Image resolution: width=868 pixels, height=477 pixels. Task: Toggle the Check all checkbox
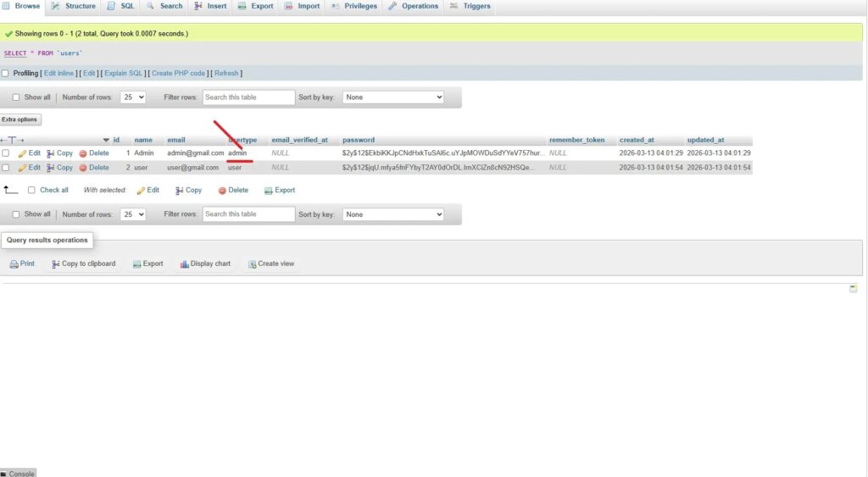point(32,191)
